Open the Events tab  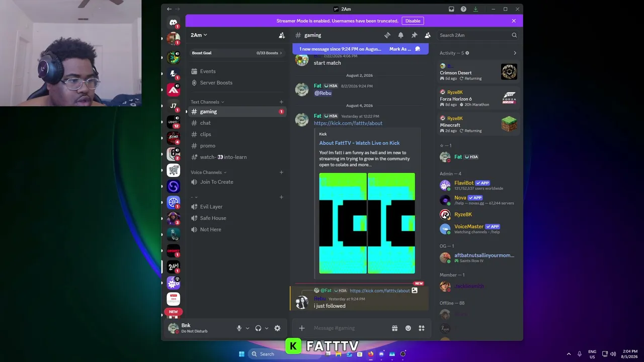[x=236, y=71]
